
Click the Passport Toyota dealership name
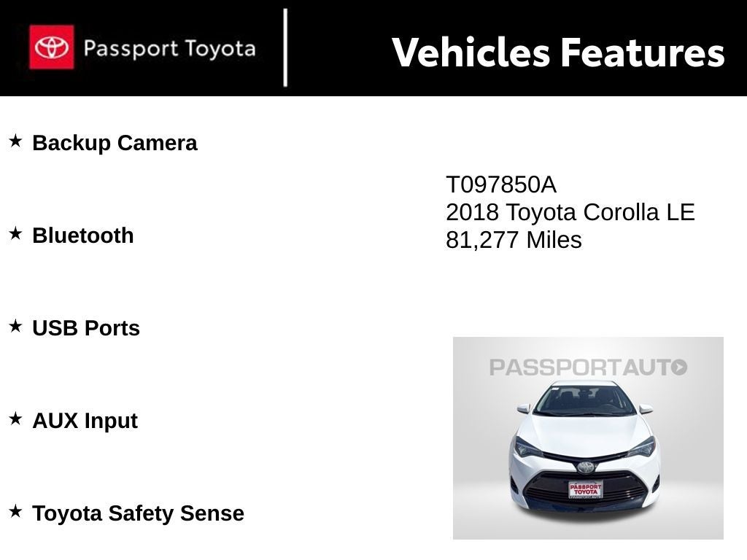pyautogui.click(x=169, y=49)
